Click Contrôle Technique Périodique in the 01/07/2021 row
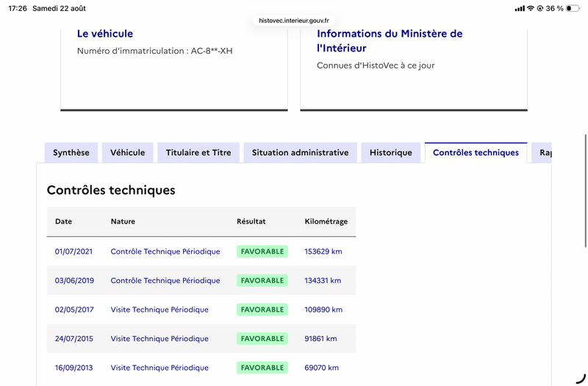This screenshot has width=588, height=386. [165, 251]
